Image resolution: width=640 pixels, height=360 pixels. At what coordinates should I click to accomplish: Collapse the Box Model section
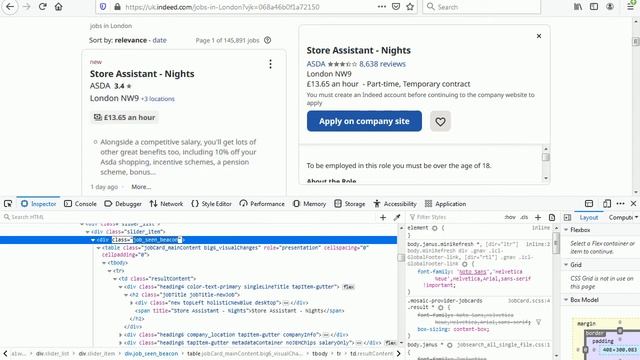point(566,300)
